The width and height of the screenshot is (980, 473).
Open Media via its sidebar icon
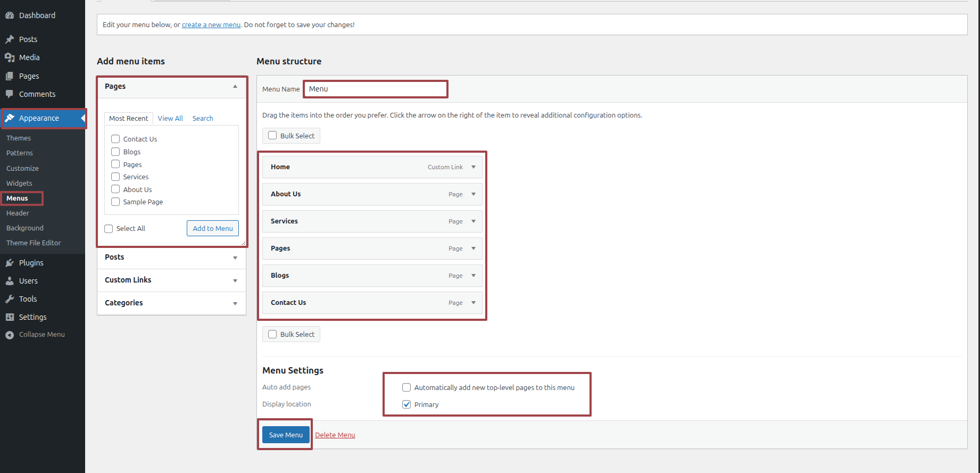pos(10,57)
